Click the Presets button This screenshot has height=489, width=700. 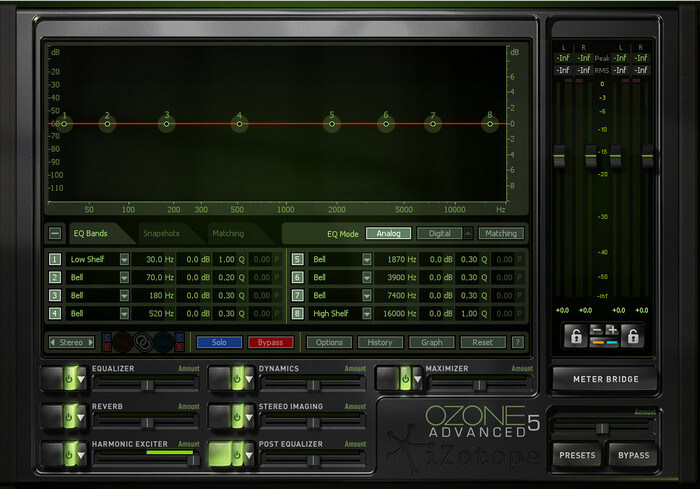coord(578,455)
